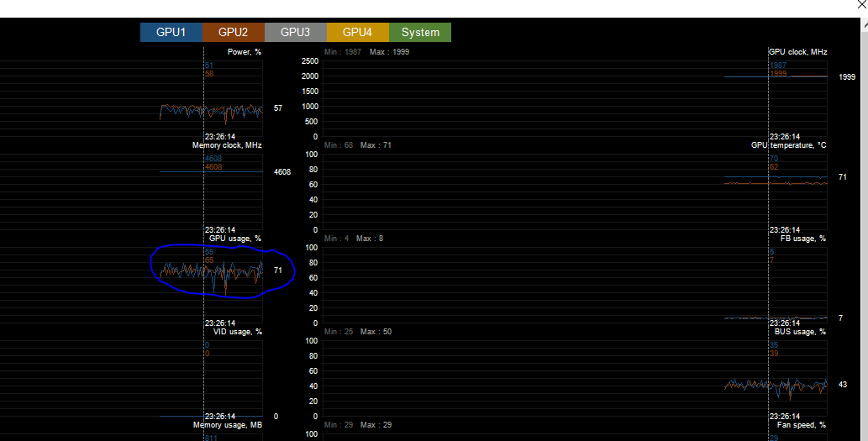The width and height of the screenshot is (868, 441).
Task: Click the 23:26:14 timestamp under GPU temperature graph
Action: [785, 229]
